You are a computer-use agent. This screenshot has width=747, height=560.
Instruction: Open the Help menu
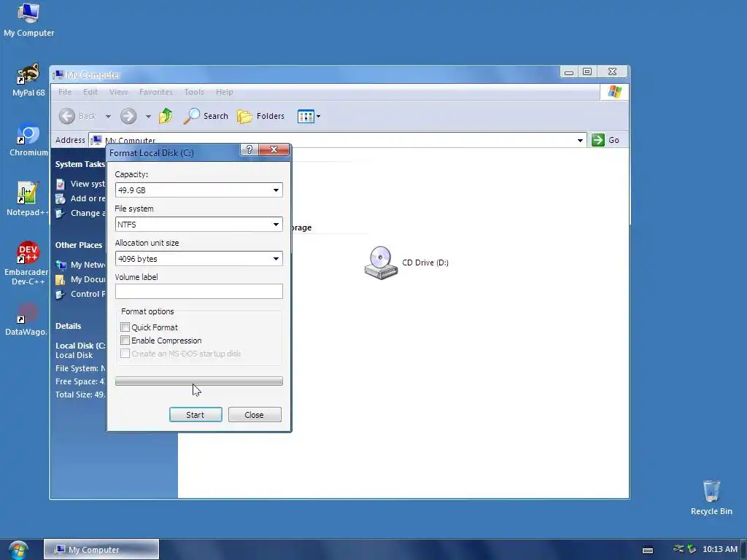tap(224, 92)
